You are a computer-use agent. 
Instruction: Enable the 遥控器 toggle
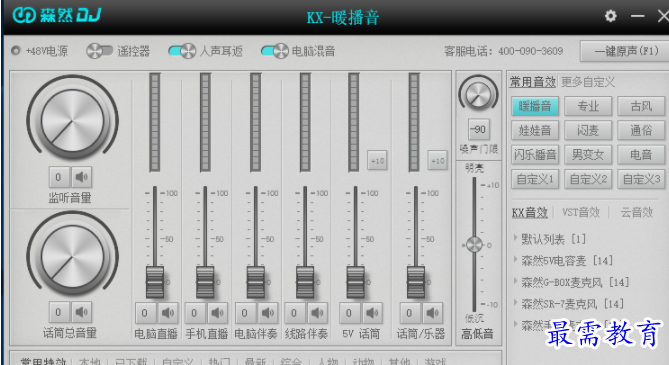[99, 51]
